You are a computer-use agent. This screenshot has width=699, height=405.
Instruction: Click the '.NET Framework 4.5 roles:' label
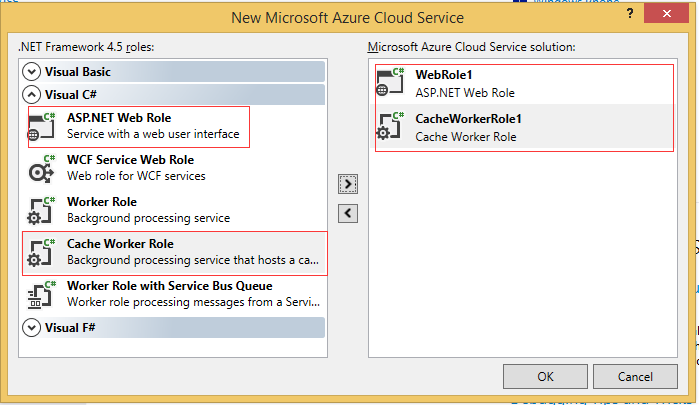coord(86,47)
